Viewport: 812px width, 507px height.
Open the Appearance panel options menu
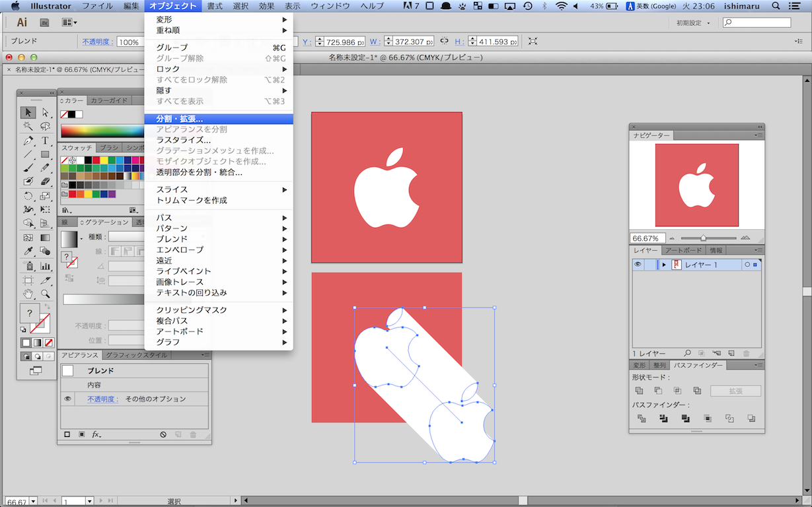(x=206, y=355)
